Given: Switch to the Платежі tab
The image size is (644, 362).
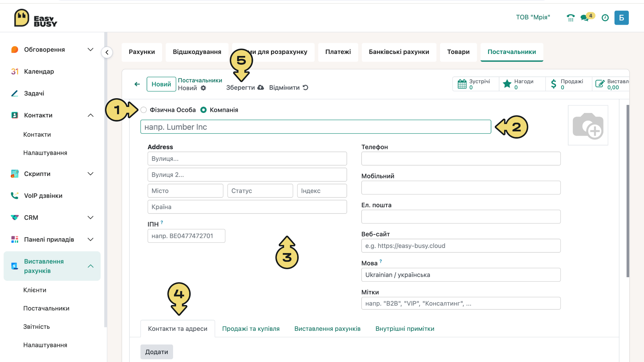Looking at the screenshot, I should point(338,52).
